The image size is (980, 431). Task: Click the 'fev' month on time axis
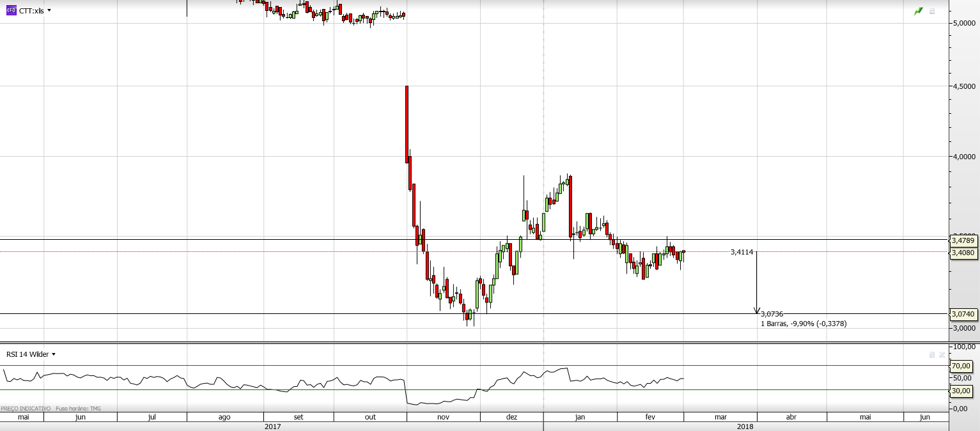pyautogui.click(x=650, y=417)
